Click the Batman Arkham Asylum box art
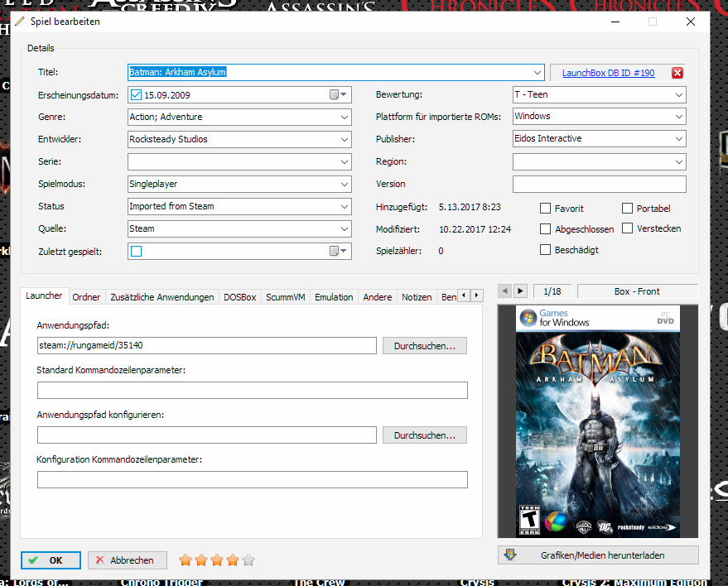The width and height of the screenshot is (728, 586). click(x=597, y=421)
